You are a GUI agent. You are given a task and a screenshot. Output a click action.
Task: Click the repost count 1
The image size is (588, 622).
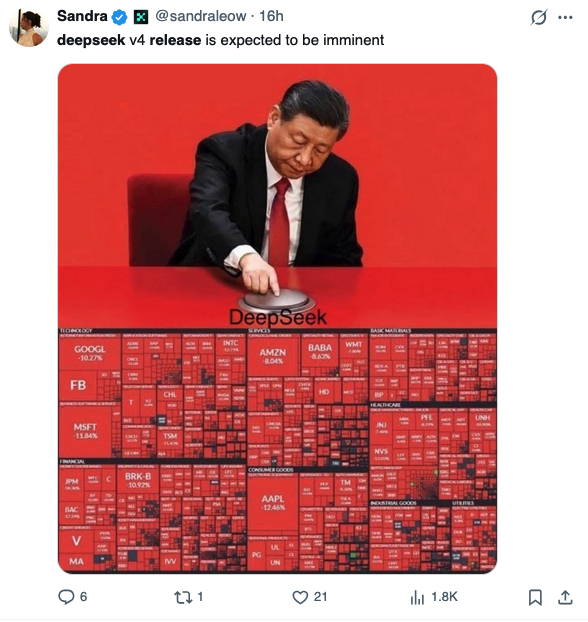click(x=200, y=597)
